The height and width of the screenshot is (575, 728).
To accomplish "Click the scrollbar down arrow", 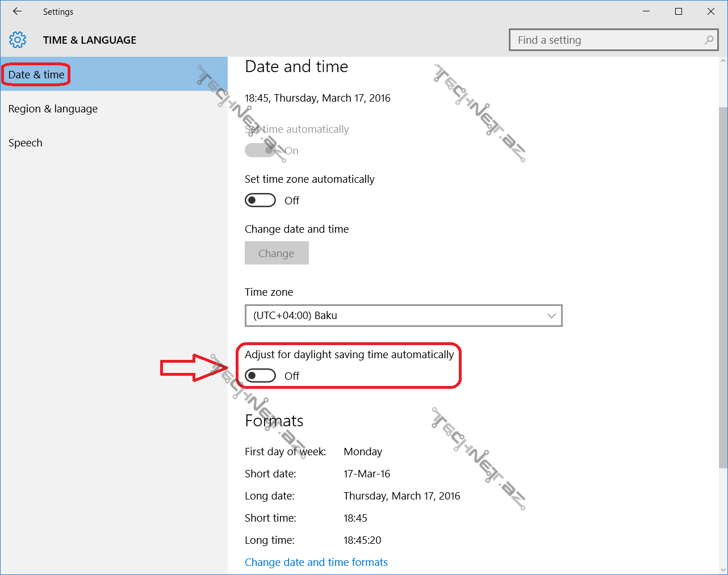I will click(x=723, y=569).
